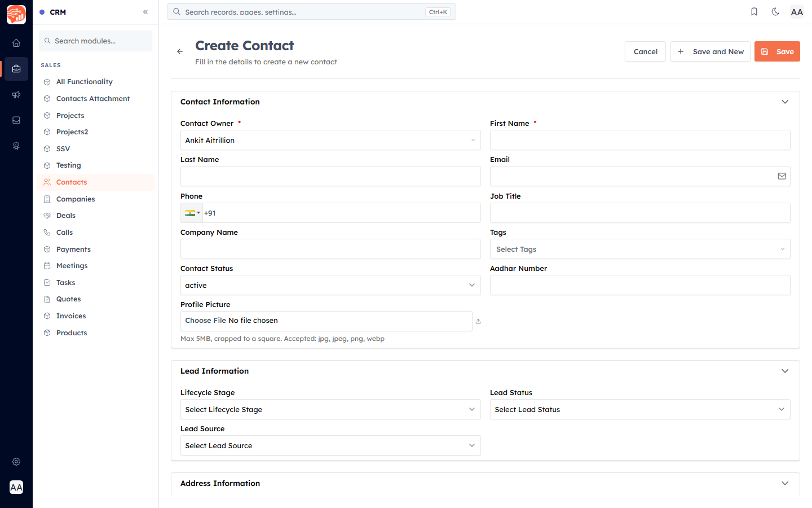Image resolution: width=812 pixels, height=508 pixels.
Task: Open the Select Lead Status dropdown
Action: [x=640, y=409]
